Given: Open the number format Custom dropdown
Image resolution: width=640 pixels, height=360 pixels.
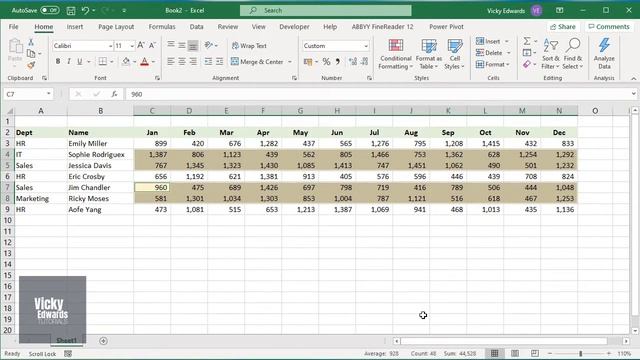Looking at the screenshot, I should (x=366, y=46).
